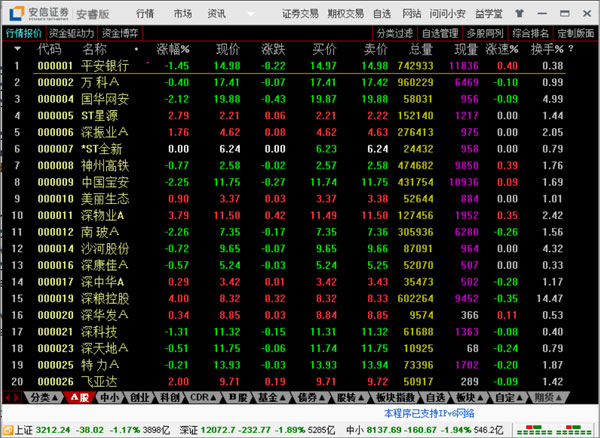The image size is (600, 438).
Task: Expand the CDR▲ bottom tab menu
Action: click(x=203, y=397)
